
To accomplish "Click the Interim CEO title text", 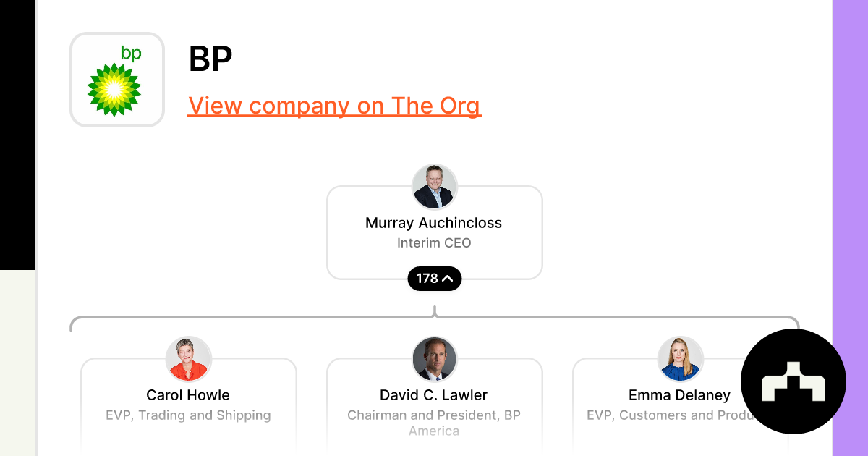I will (x=434, y=243).
